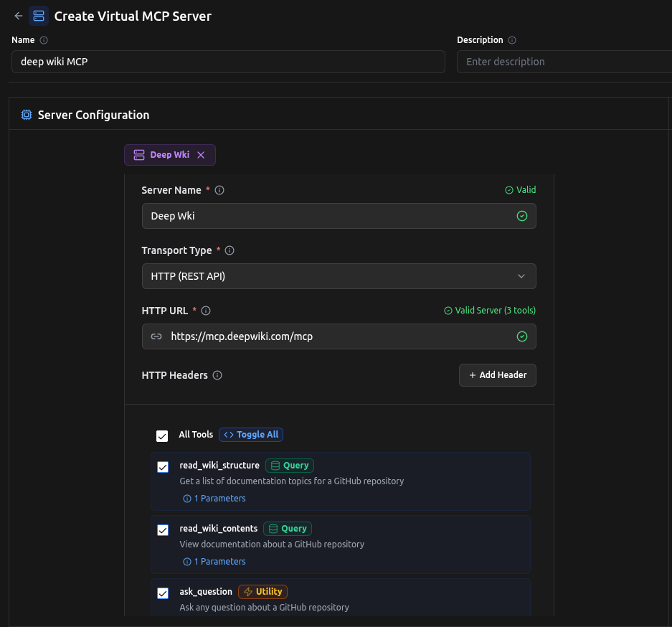The width and height of the screenshot is (672, 627).
Task: Uncheck the ask_question tool checkbox
Action: pyautogui.click(x=162, y=593)
